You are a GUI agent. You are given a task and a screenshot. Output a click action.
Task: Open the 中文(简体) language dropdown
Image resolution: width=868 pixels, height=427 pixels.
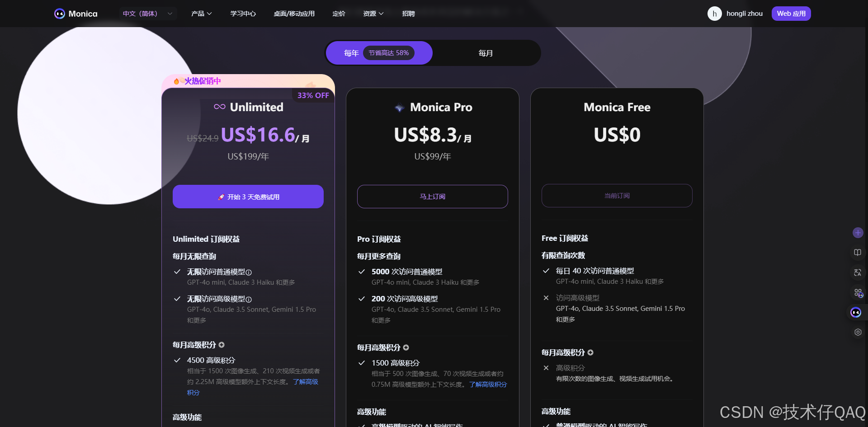pyautogui.click(x=148, y=14)
